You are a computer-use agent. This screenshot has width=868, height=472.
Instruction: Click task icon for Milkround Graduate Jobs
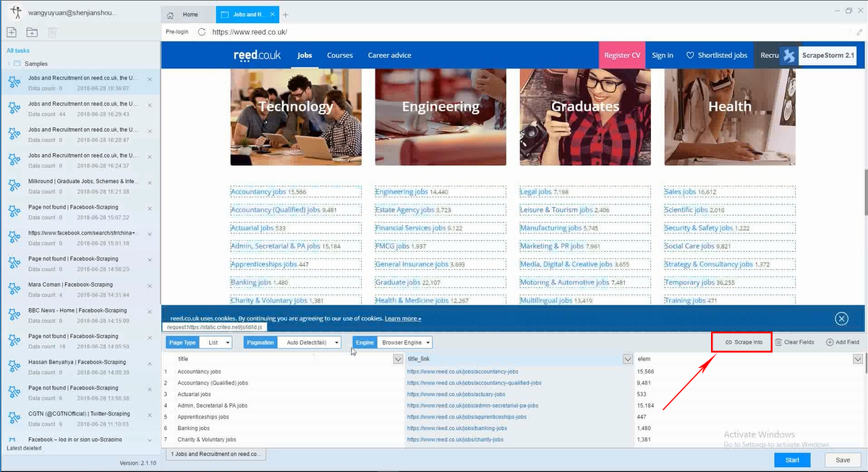pos(14,186)
